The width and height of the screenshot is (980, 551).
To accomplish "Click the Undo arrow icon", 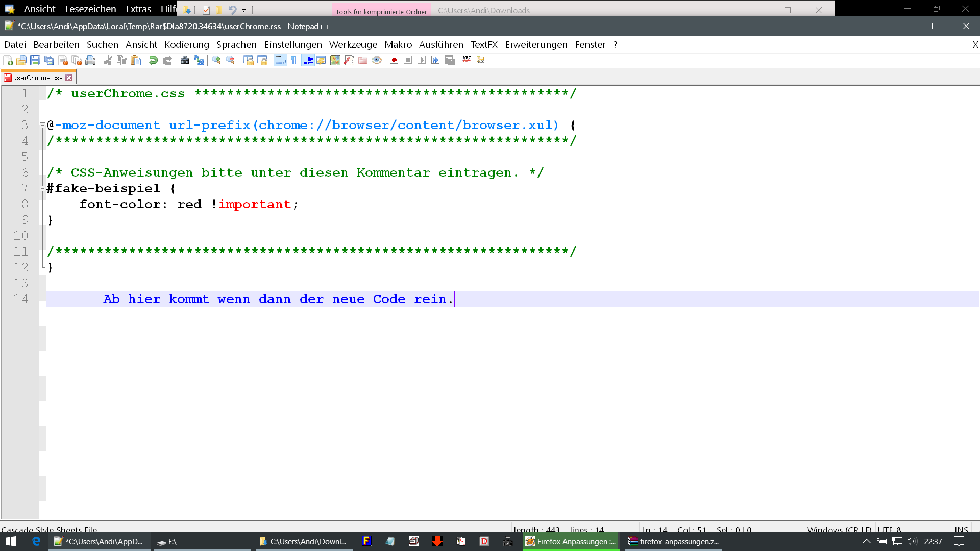I will (153, 60).
